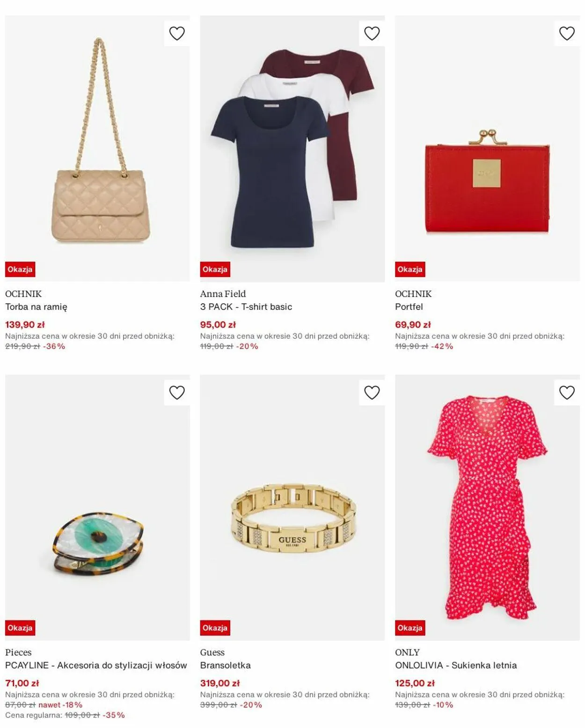Add OCHNIK shoulder bag to wishlist
Screen dimensions: 585x728
tap(177, 34)
